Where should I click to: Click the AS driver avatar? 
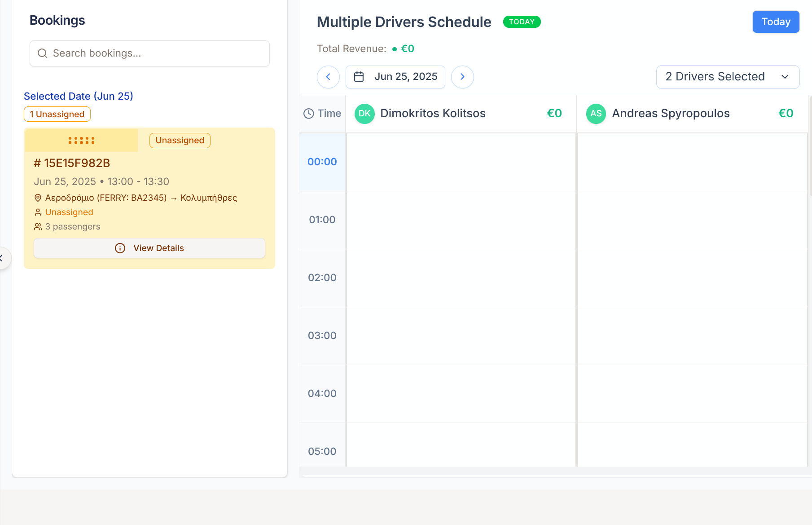coord(596,114)
